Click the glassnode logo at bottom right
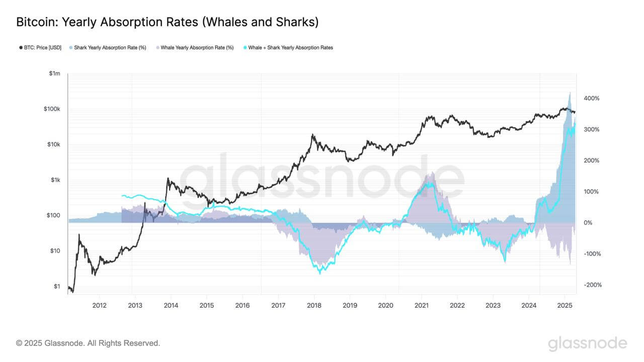The width and height of the screenshot is (644, 362). coord(588,343)
